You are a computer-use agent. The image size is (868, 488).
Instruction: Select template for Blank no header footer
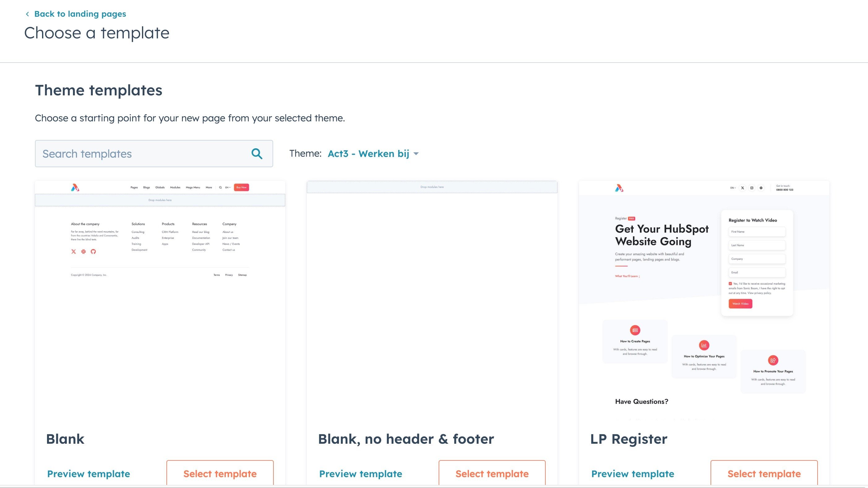[x=492, y=473]
